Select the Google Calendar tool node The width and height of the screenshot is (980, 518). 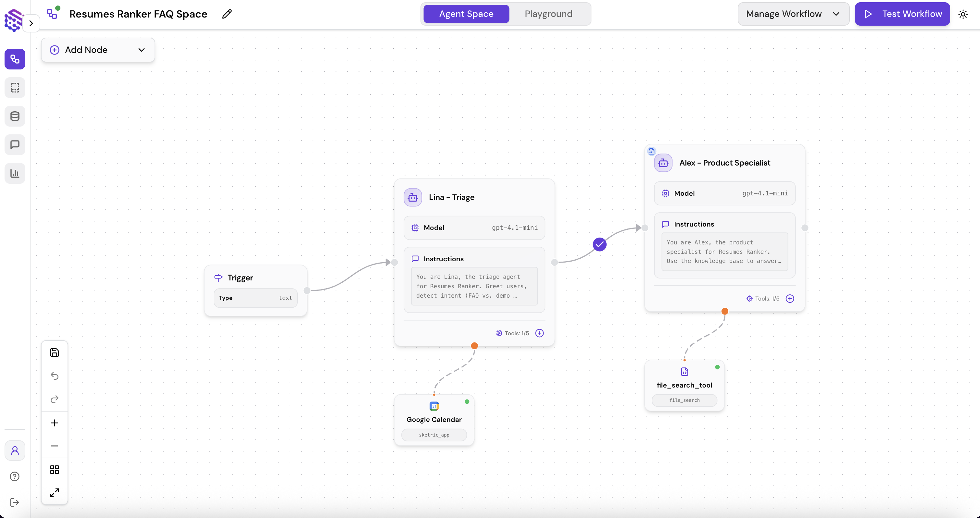(x=434, y=420)
